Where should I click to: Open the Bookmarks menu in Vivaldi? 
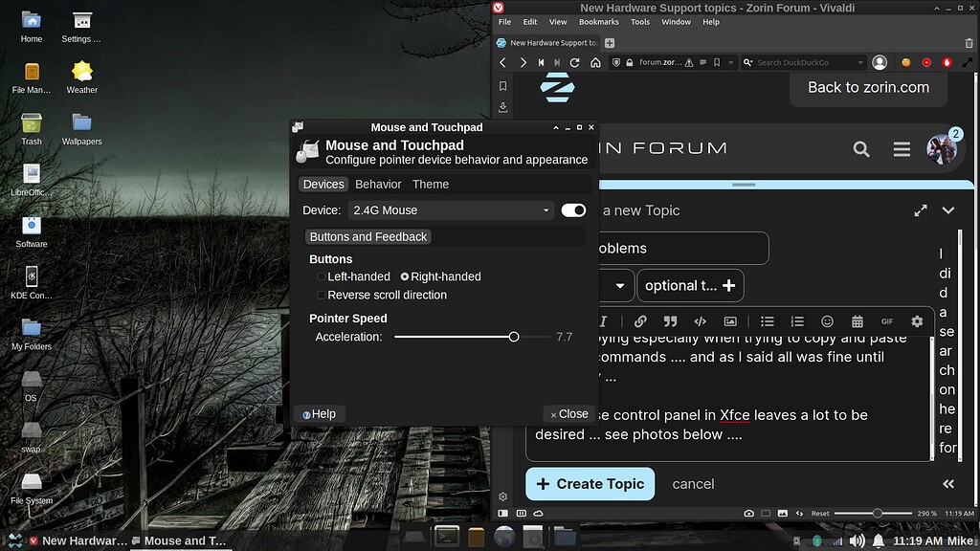pos(598,21)
